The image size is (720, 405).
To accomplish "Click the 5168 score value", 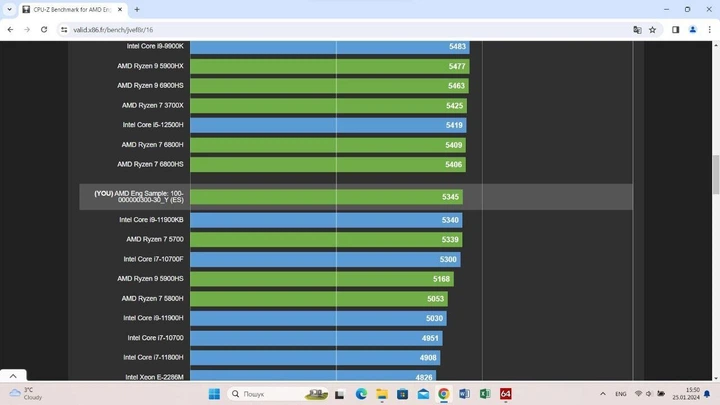I will pos(441,279).
